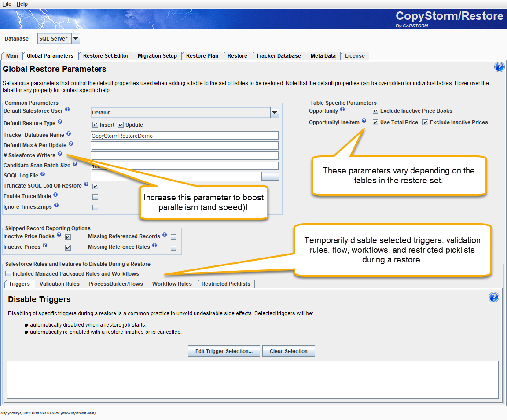Screen dimensions: 507x420
Task: Switch to the Tracker Database tab
Action: point(279,55)
